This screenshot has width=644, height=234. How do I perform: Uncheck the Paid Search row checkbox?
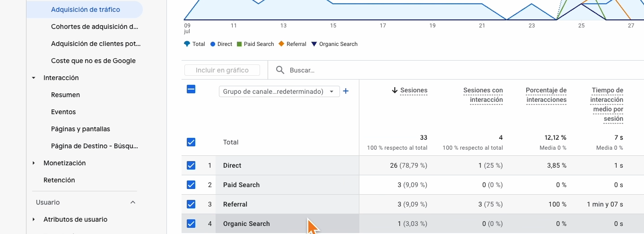click(x=191, y=185)
